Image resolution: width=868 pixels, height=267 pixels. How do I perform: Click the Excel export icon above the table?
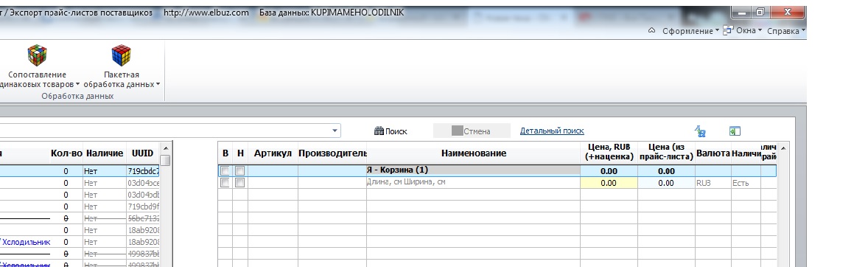point(735,131)
